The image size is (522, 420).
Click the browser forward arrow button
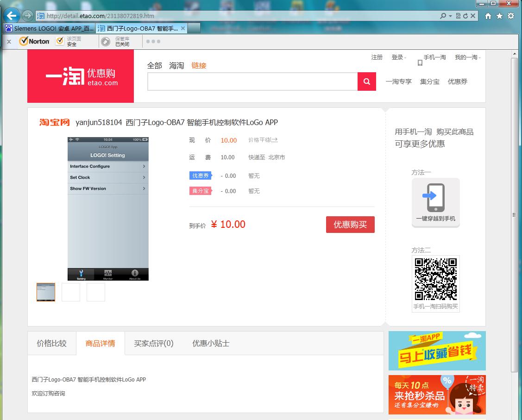click(28, 16)
